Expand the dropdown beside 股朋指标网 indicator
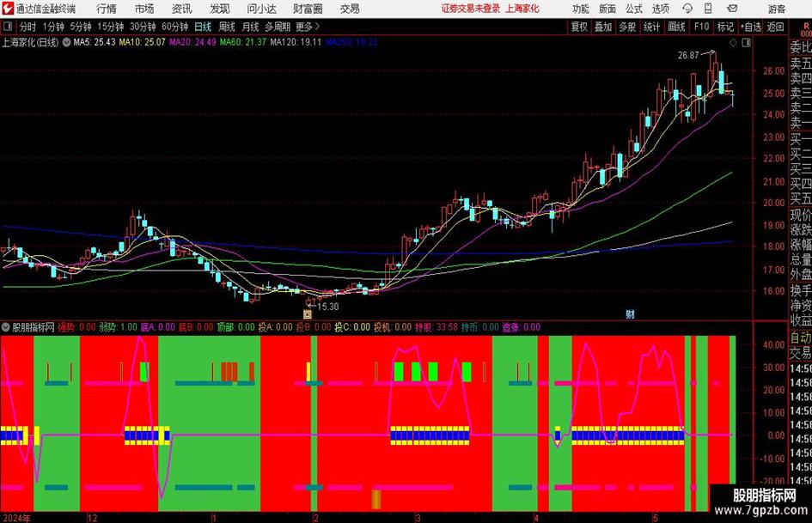The height and width of the screenshot is (523, 812). coord(6,327)
